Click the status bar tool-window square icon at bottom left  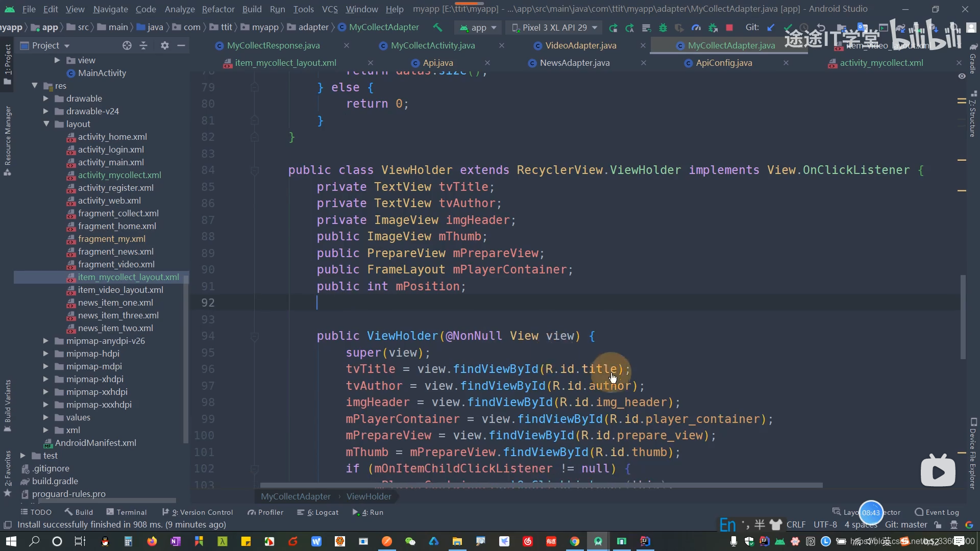(8, 524)
